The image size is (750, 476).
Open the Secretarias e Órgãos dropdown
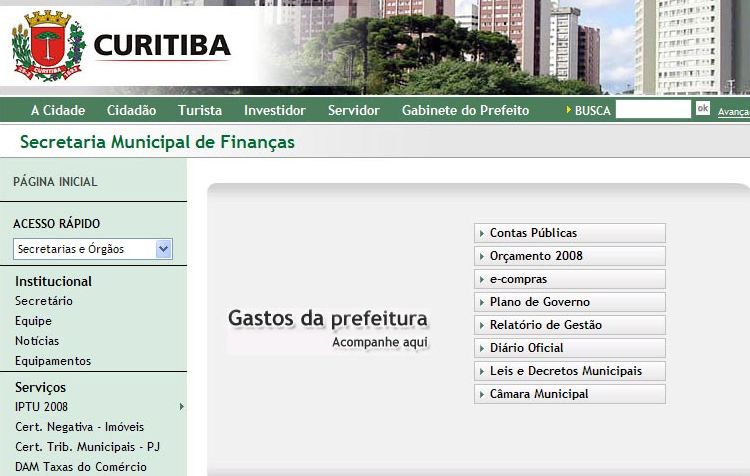pos(93,249)
